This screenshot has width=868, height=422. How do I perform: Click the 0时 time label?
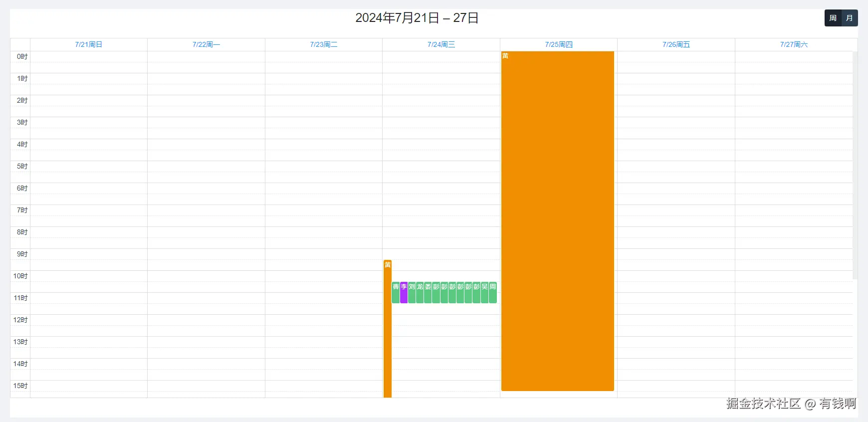click(x=22, y=56)
